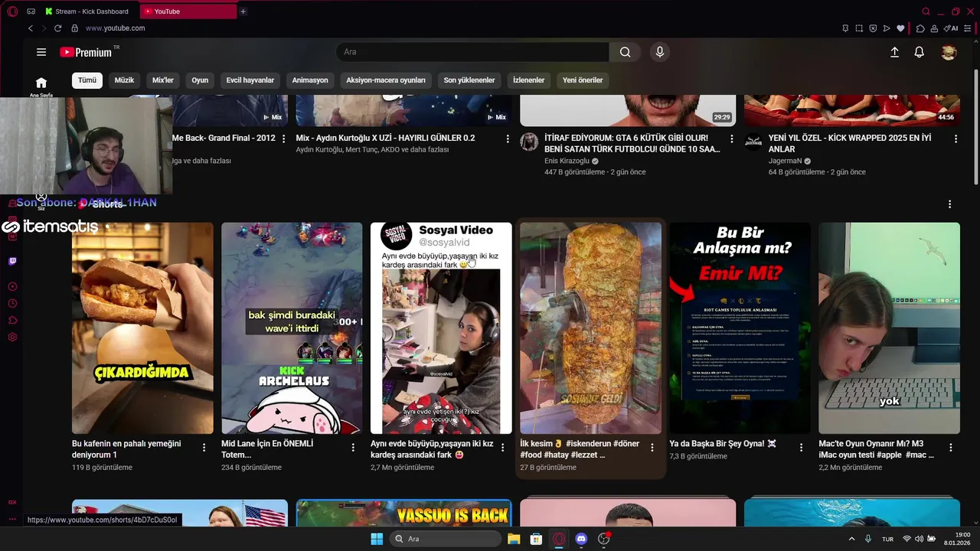
Task: Open Twitch in Opera sidebar
Action: click(x=12, y=262)
